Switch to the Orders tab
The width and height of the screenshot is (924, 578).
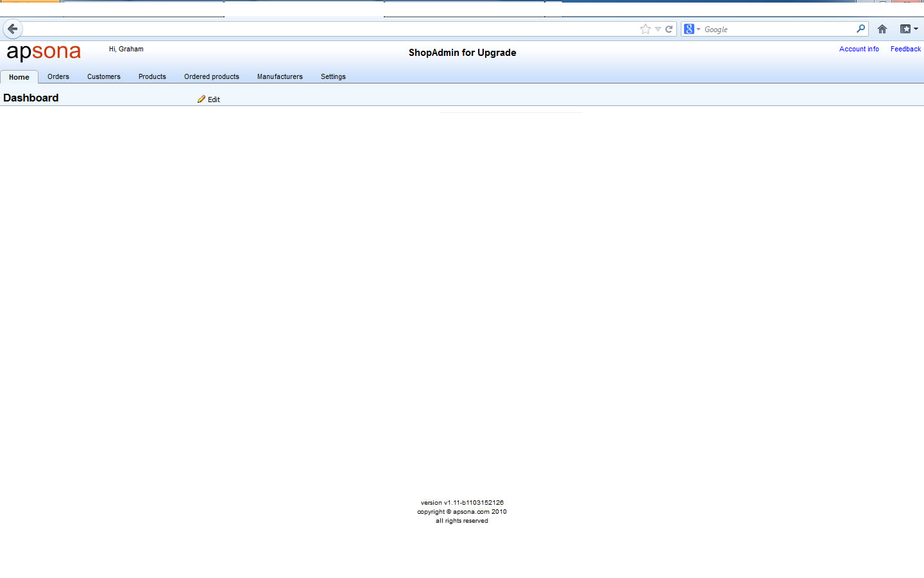(x=58, y=76)
